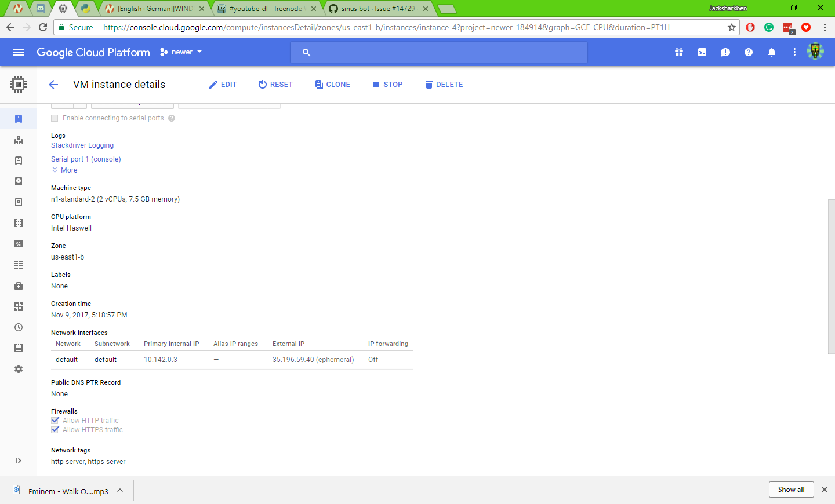Switch to the sinus bot Issue #14729 tab

point(378,9)
